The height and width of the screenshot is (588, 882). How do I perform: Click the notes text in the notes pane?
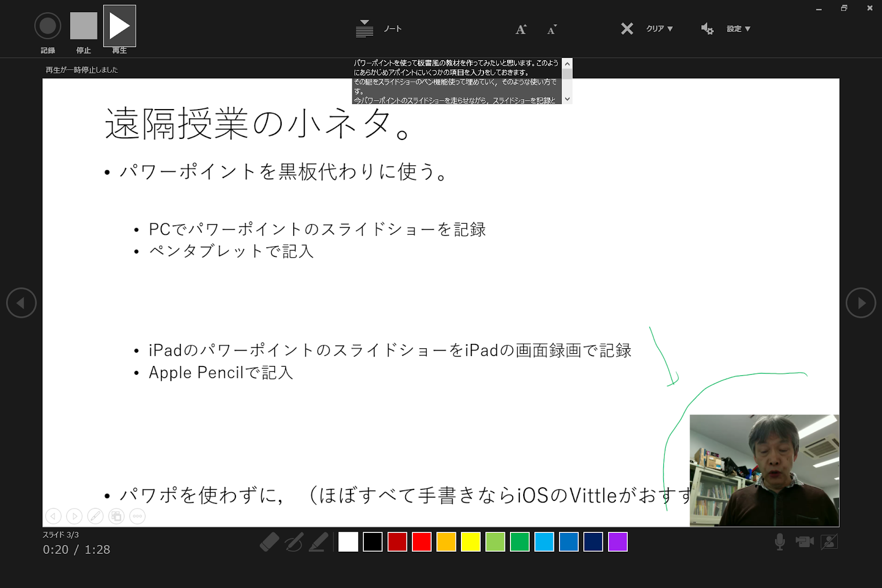tap(456, 81)
